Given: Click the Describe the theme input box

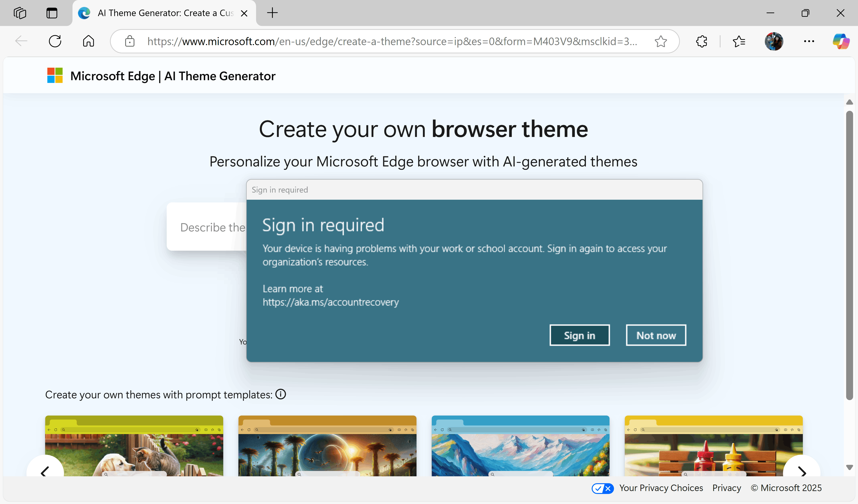Looking at the screenshot, I should [x=206, y=227].
